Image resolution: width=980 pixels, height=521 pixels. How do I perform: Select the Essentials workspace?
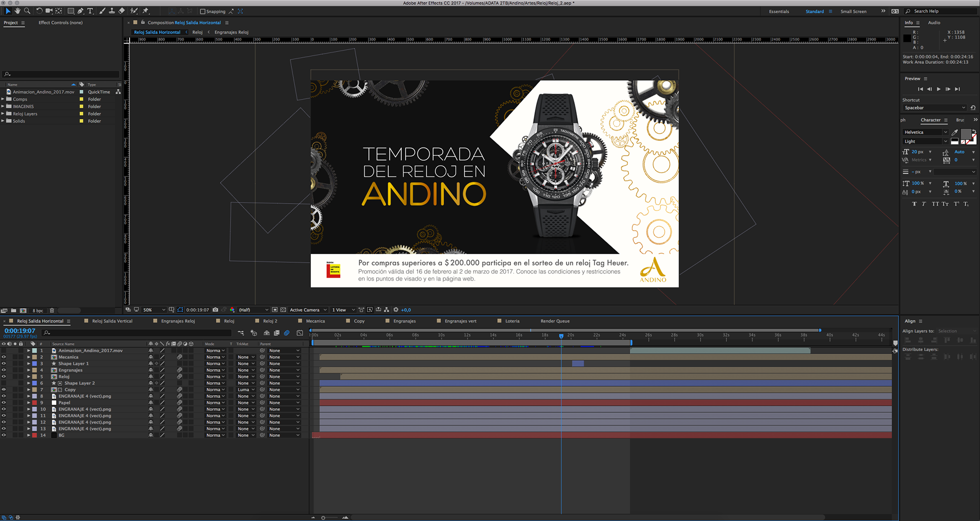pyautogui.click(x=779, y=11)
